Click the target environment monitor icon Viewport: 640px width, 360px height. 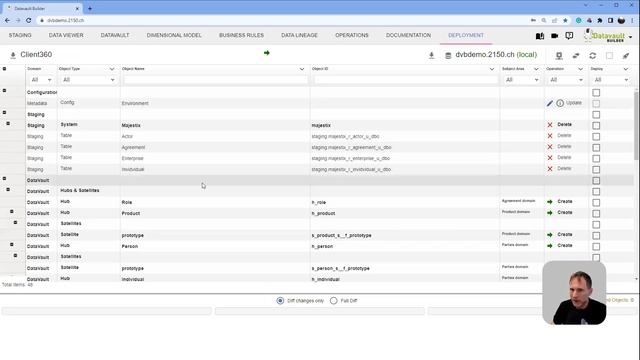559,56
